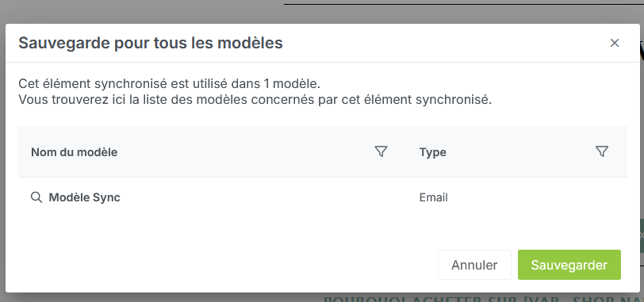644x302 pixels.
Task: Select the blank area of the table header
Action: click(x=247, y=152)
